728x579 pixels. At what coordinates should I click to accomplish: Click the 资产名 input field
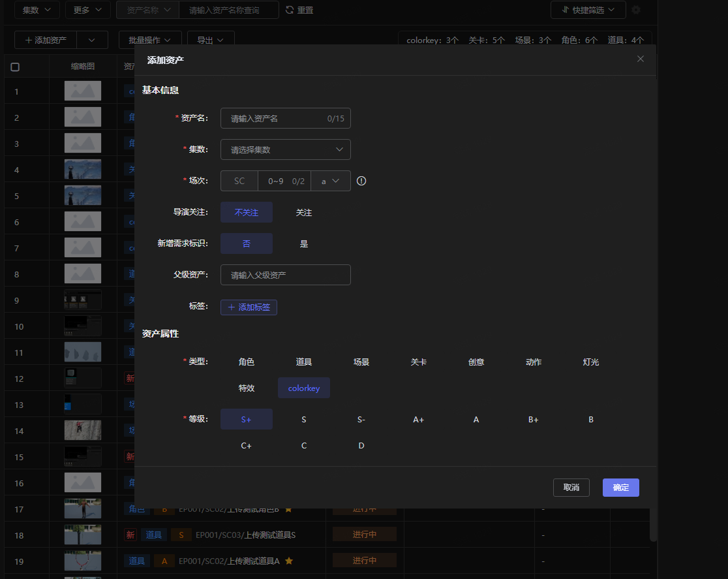[286, 119]
